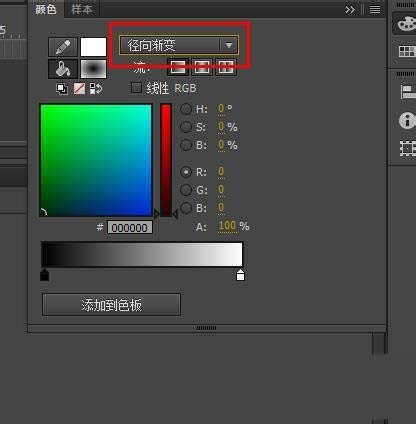Collapse the panel with double arrows icon
This screenshot has width=416, height=424.
point(350,10)
